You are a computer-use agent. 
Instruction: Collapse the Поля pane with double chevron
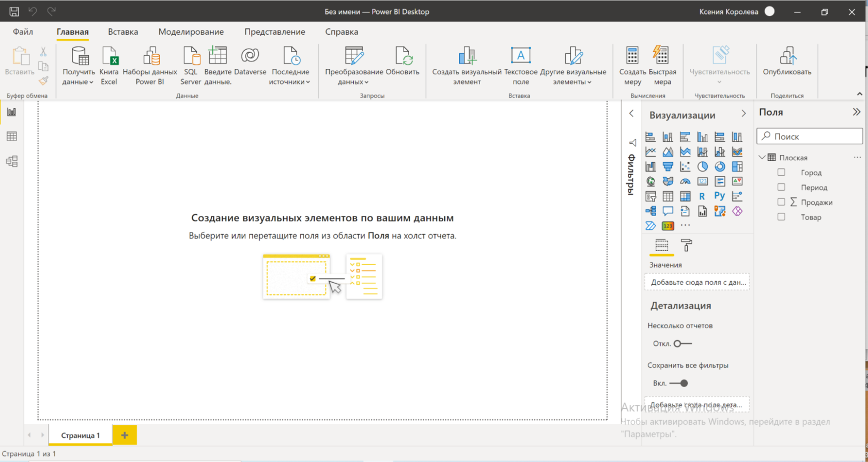tap(857, 112)
